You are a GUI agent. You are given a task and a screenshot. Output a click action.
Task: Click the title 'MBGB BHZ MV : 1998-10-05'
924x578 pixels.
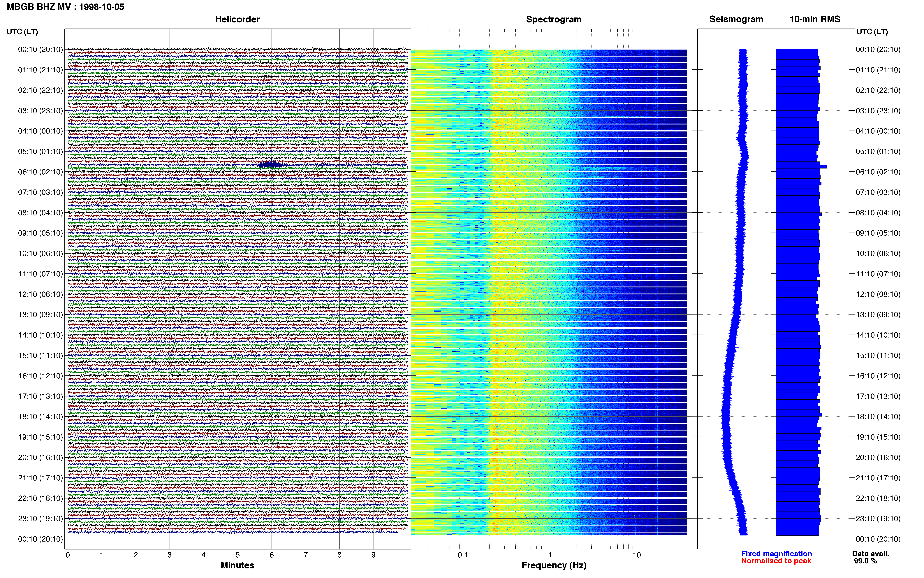click(65, 7)
